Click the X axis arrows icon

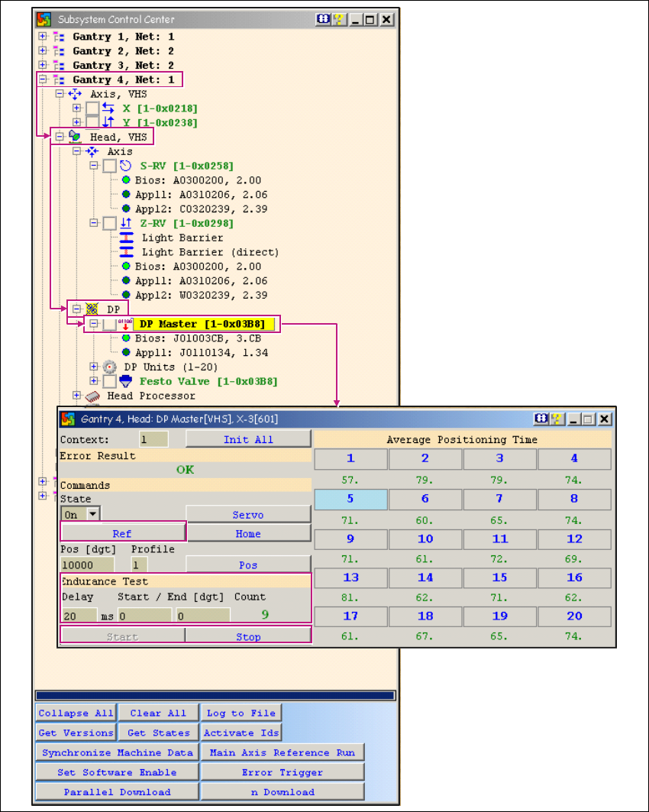108,108
